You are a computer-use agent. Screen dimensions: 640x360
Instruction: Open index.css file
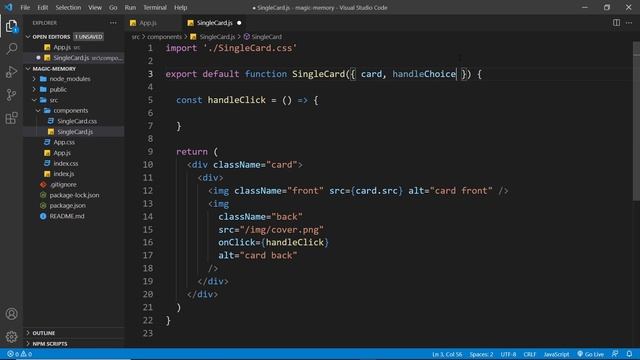66,163
